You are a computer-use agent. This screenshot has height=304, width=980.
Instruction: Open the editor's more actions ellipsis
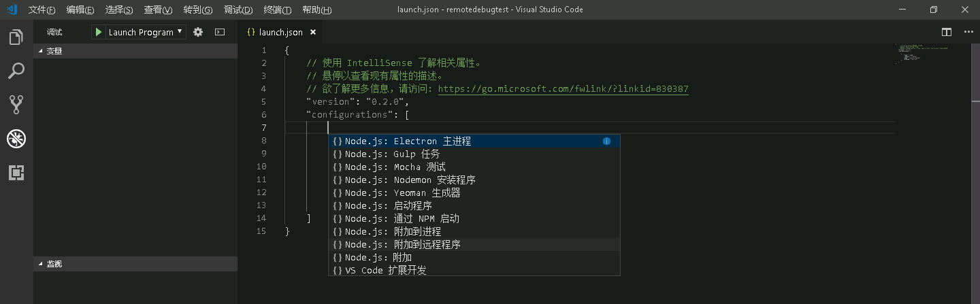(967, 32)
